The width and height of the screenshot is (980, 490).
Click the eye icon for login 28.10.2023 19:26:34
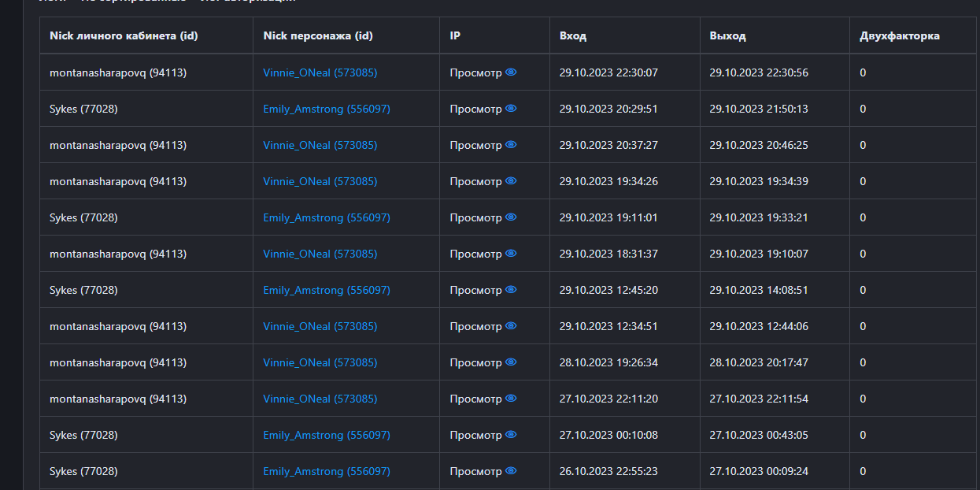coord(511,362)
